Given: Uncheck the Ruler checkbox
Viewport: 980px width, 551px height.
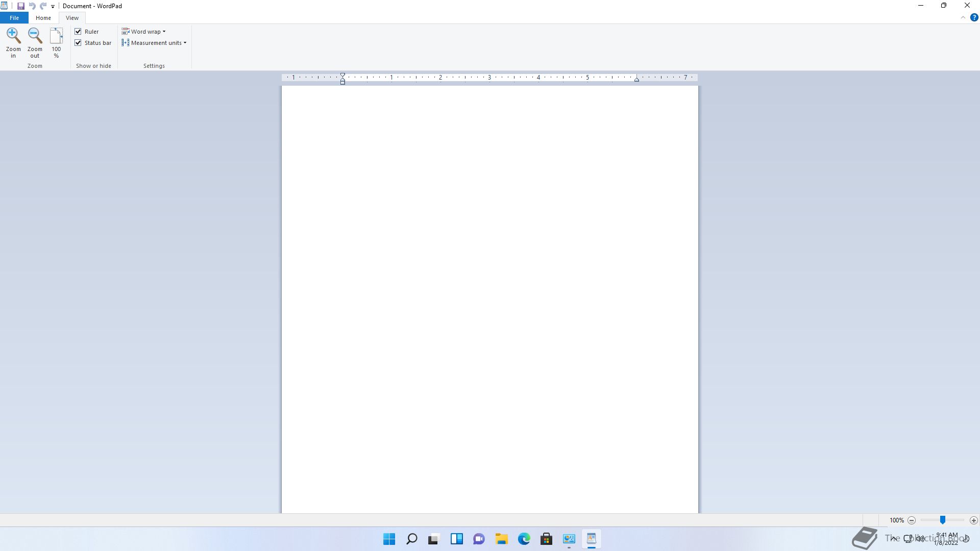Looking at the screenshot, I should point(78,32).
